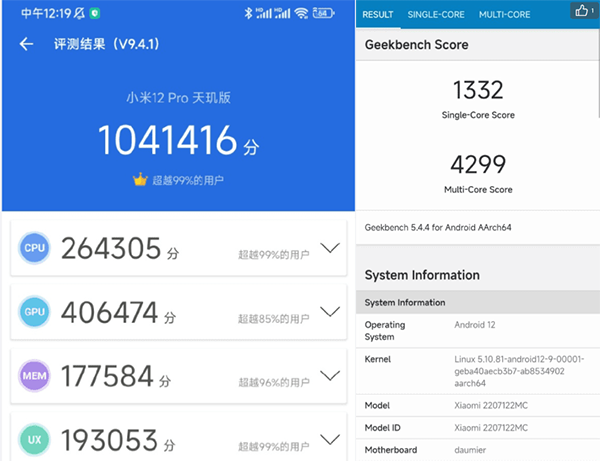Tap the Multi-Core Score label

(x=478, y=189)
